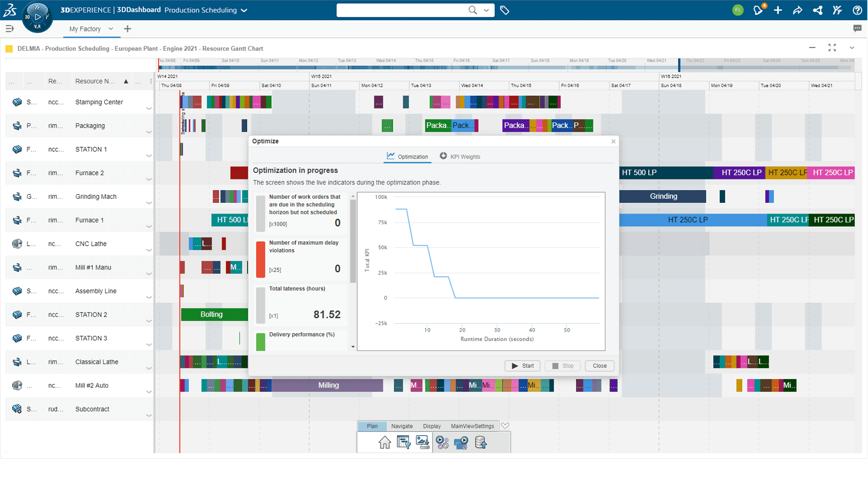Click the simulation/playback control icon

pos(462,442)
